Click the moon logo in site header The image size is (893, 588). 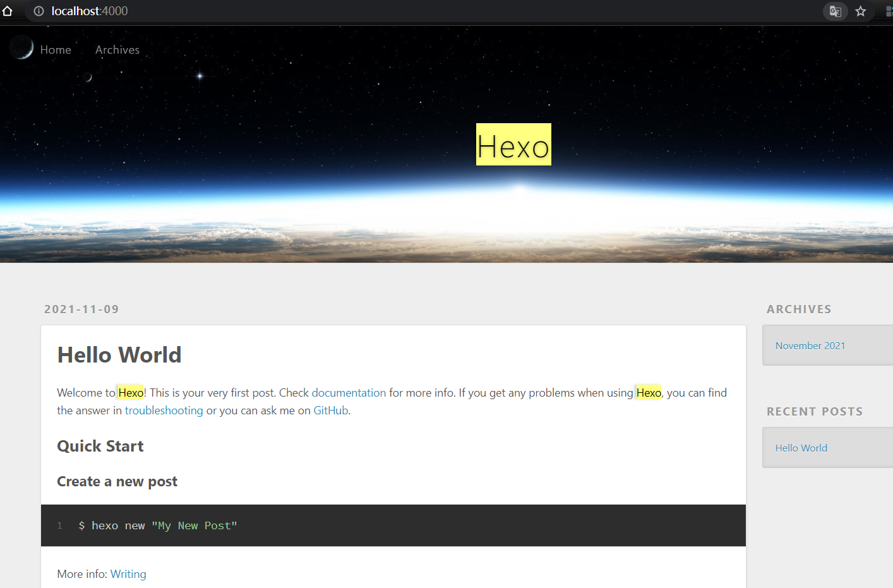21,47
